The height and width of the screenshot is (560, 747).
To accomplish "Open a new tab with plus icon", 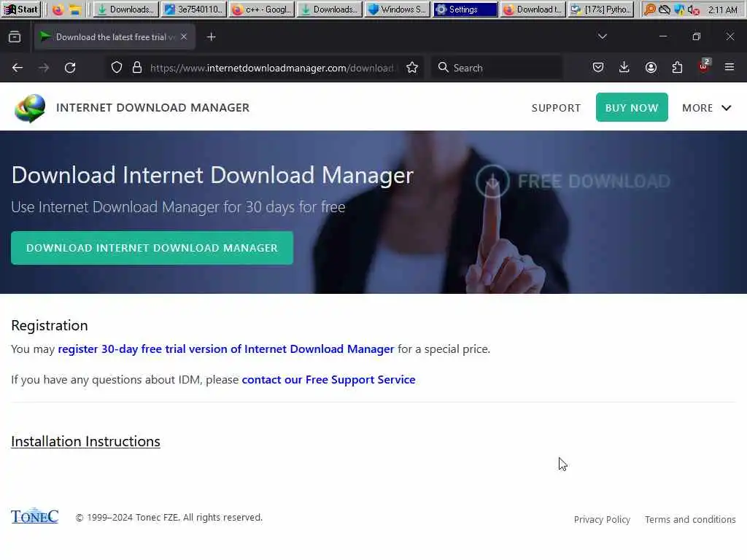I will click(212, 36).
